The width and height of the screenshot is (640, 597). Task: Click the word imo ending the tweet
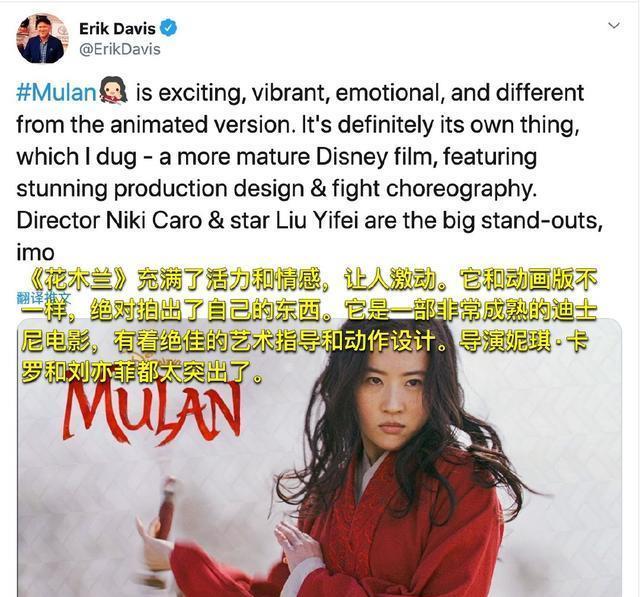[x=35, y=253]
